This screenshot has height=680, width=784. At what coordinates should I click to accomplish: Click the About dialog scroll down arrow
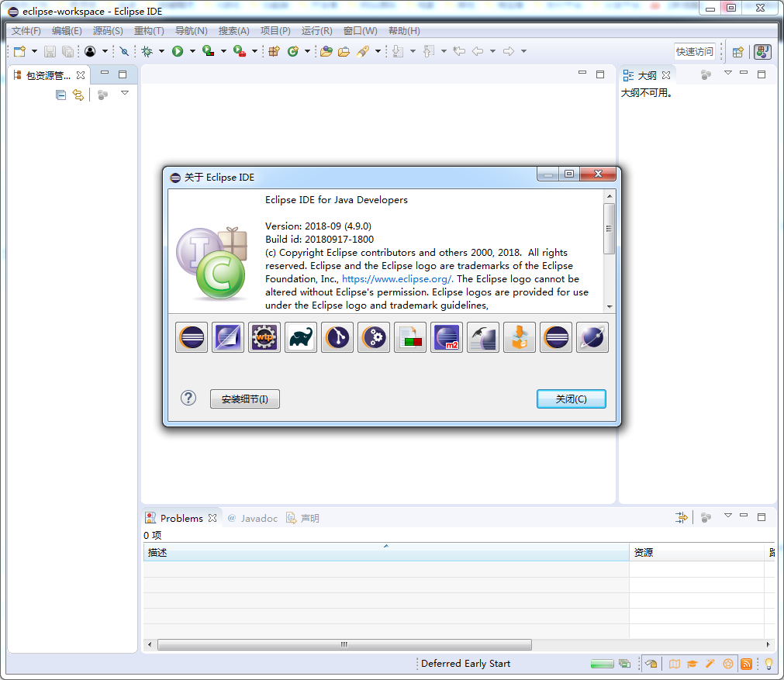609,306
